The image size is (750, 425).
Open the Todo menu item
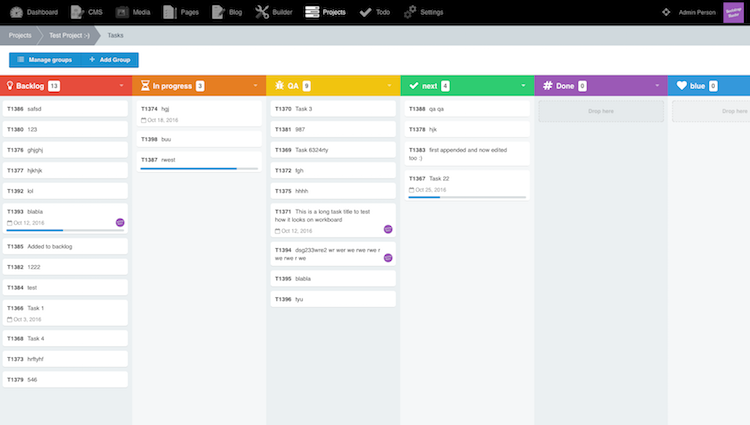(x=375, y=12)
